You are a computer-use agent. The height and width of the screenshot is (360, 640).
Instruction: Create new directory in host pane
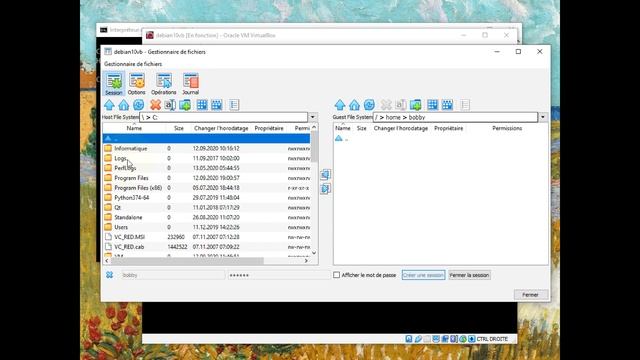(185, 105)
